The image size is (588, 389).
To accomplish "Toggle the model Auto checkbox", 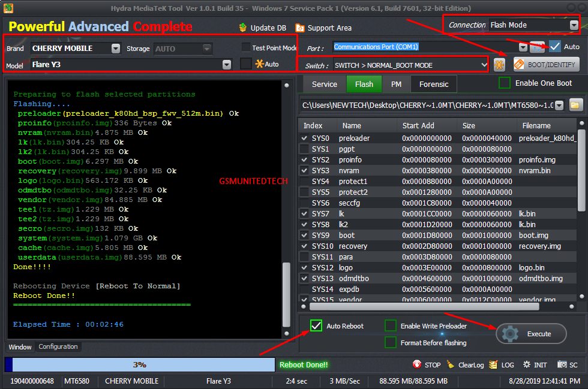I will click(x=245, y=64).
